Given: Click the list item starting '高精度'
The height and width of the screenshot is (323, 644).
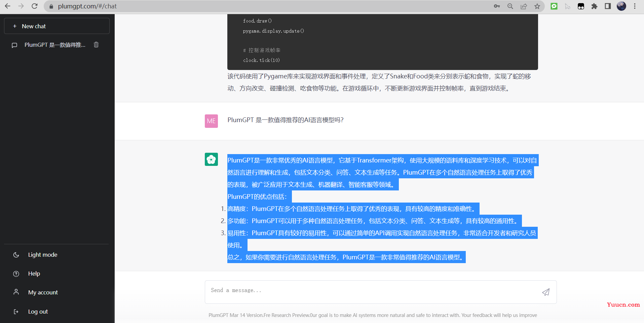Looking at the screenshot, I should 352,209.
